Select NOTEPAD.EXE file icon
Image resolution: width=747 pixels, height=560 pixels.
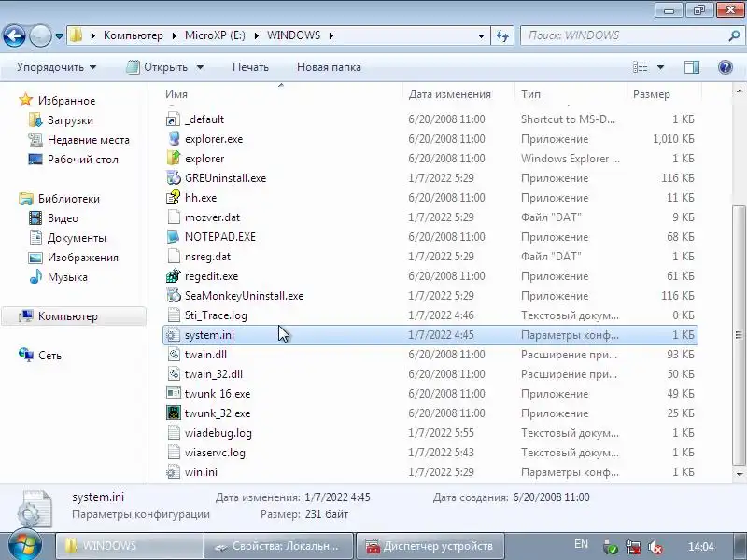[x=173, y=237]
